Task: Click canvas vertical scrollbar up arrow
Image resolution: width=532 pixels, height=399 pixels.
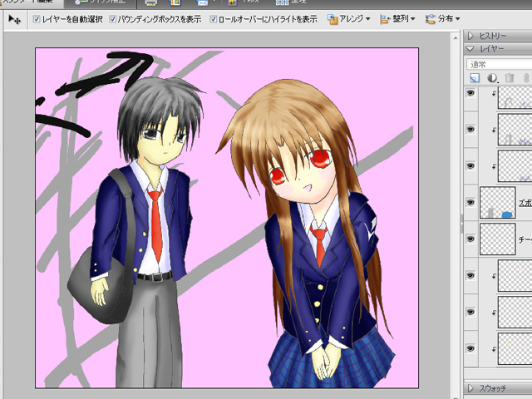Action: (x=456, y=38)
